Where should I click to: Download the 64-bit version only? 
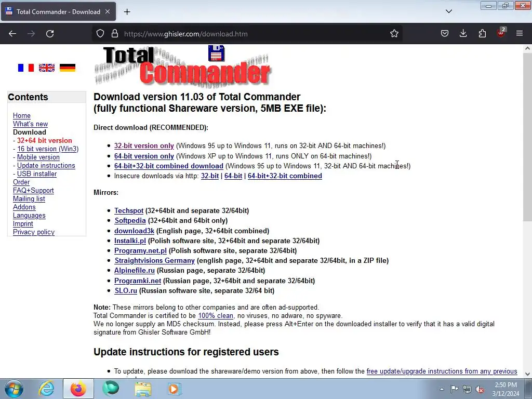[x=144, y=156]
